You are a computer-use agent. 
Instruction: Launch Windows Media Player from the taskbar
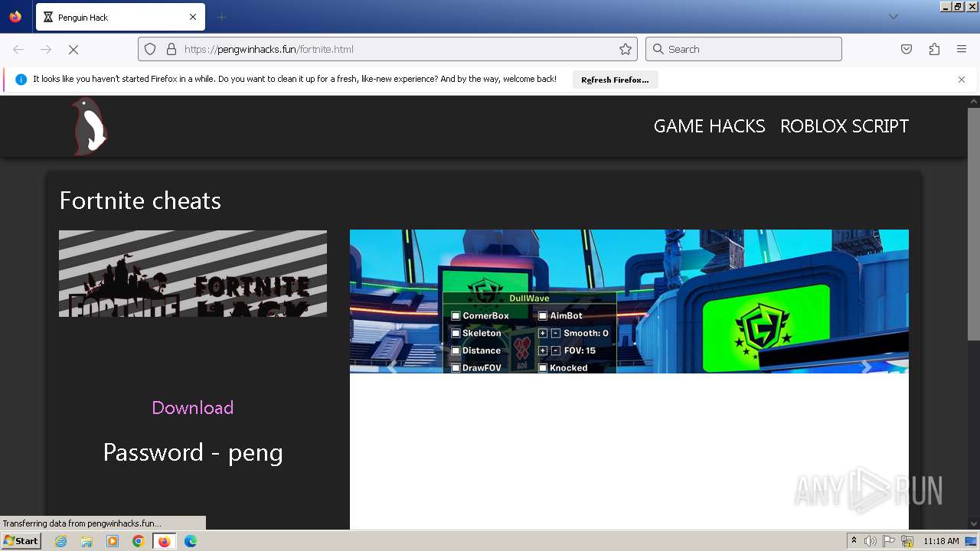pos(113,541)
